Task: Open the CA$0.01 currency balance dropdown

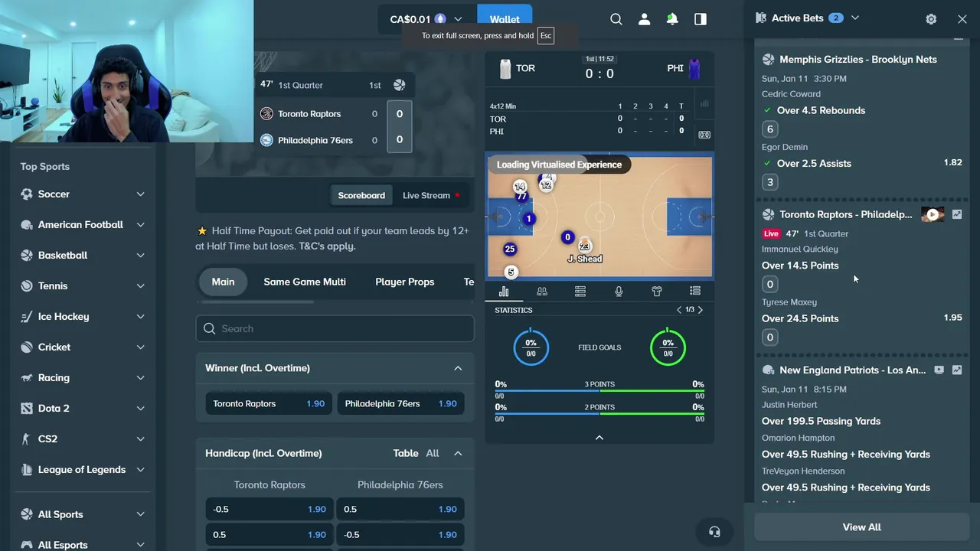Action: [x=426, y=19]
